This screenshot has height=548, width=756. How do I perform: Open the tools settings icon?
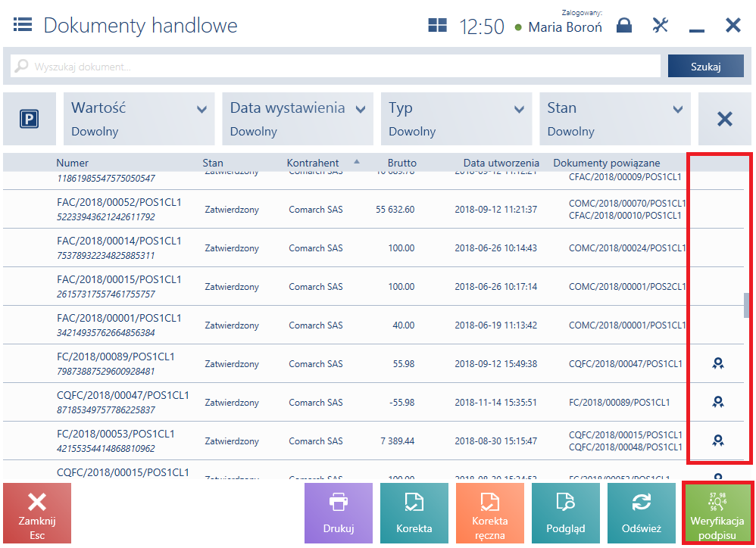coord(660,25)
